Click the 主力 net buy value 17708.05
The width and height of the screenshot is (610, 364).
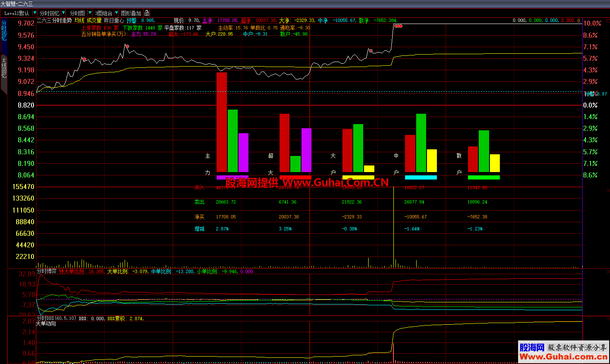point(226,217)
